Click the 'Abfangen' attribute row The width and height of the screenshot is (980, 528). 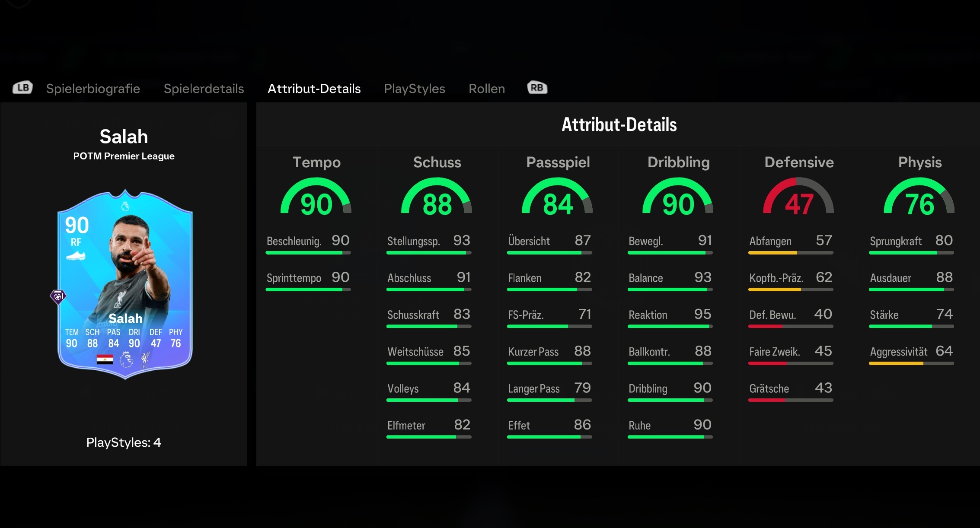coord(791,244)
